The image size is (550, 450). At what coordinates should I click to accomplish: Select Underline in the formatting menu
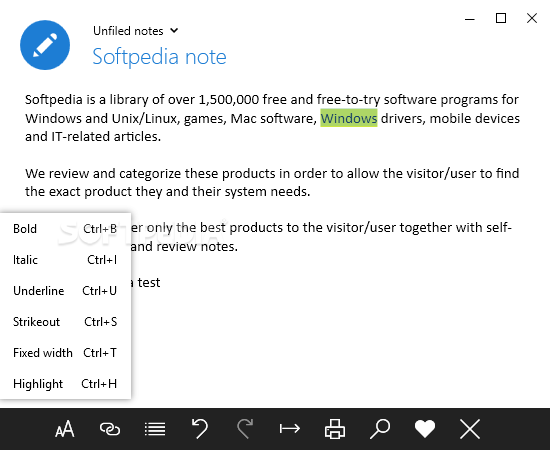(x=65, y=291)
